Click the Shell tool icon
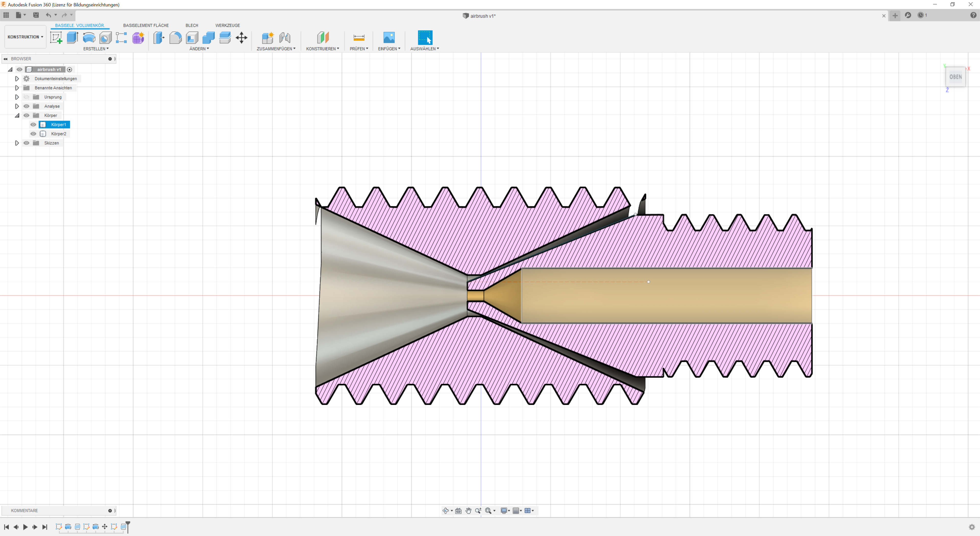Image resolution: width=980 pixels, height=536 pixels. (192, 38)
